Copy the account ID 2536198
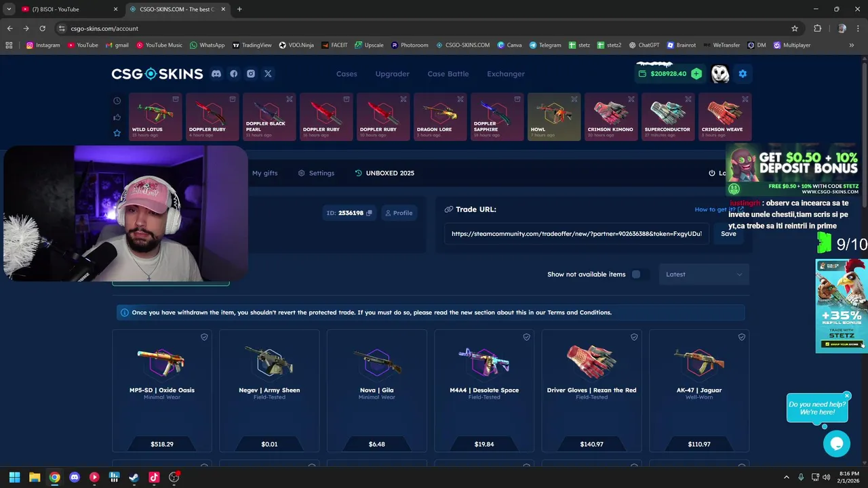Image resolution: width=868 pixels, height=488 pixels. tap(369, 213)
